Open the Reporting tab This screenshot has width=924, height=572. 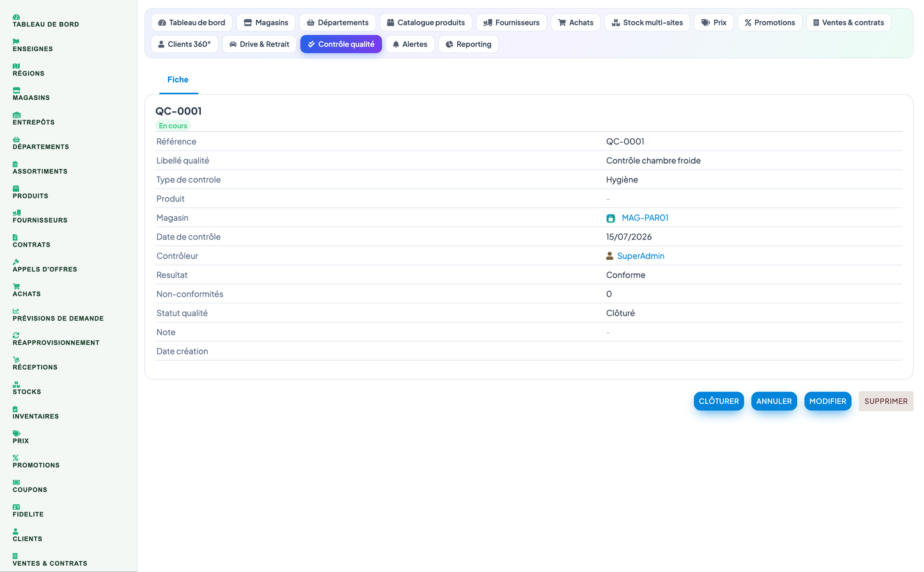[x=469, y=44]
